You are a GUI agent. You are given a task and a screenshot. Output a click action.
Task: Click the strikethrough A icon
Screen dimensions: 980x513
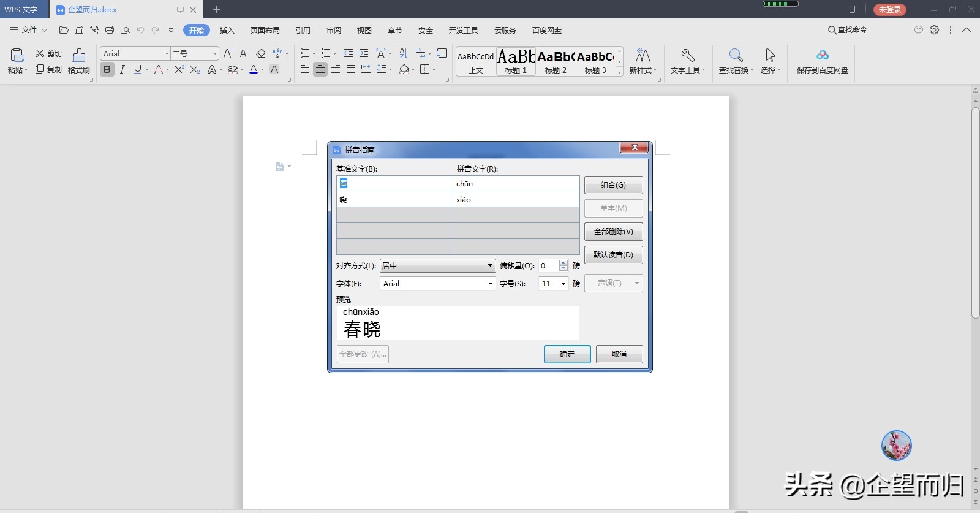pos(159,69)
